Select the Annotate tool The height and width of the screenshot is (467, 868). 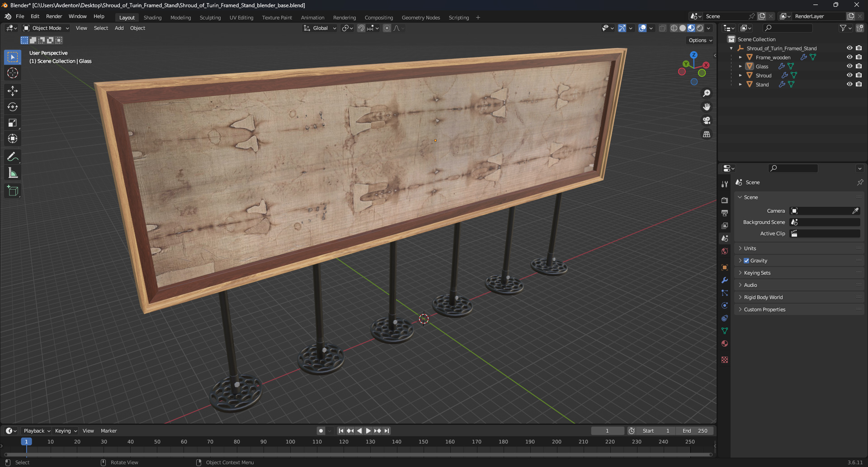(x=13, y=157)
